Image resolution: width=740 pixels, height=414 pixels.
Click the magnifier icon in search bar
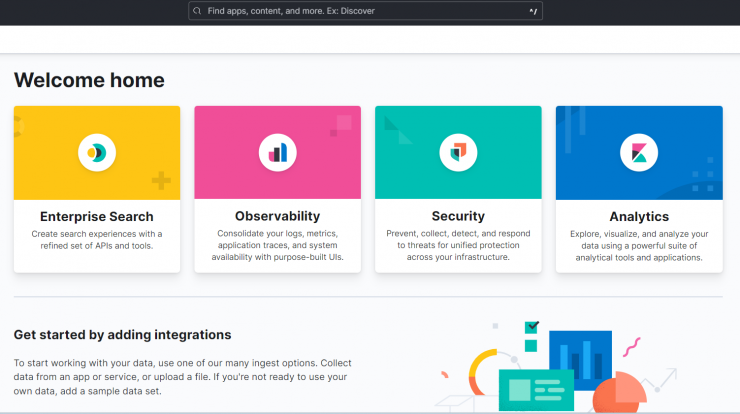(x=197, y=11)
